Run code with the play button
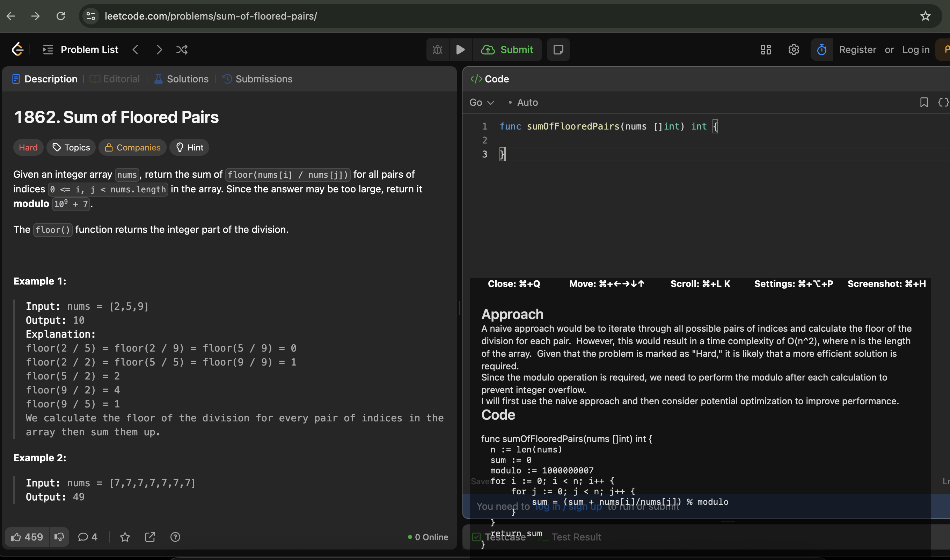 (460, 50)
